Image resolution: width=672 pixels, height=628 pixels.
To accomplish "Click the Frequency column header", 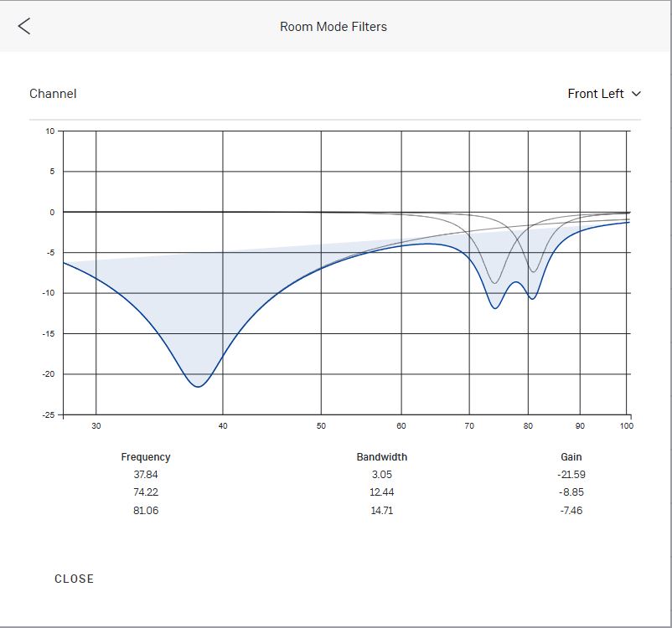I will (x=146, y=457).
